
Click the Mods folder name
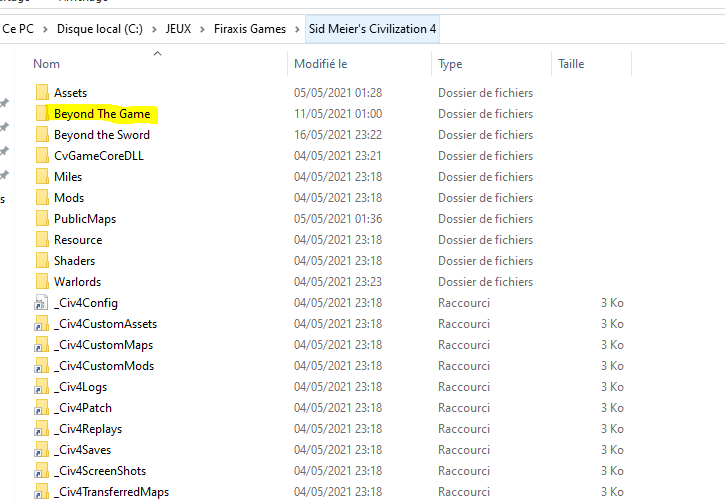pyautogui.click(x=69, y=197)
